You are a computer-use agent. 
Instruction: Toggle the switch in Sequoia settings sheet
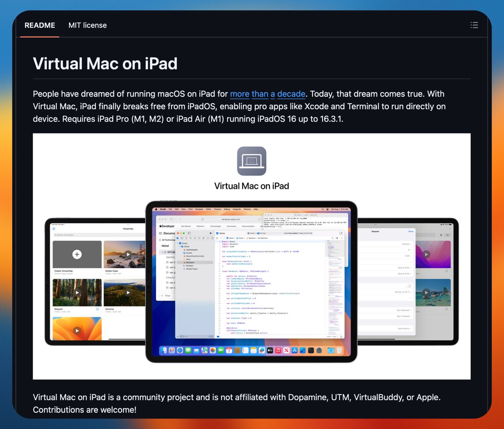point(408,286)
